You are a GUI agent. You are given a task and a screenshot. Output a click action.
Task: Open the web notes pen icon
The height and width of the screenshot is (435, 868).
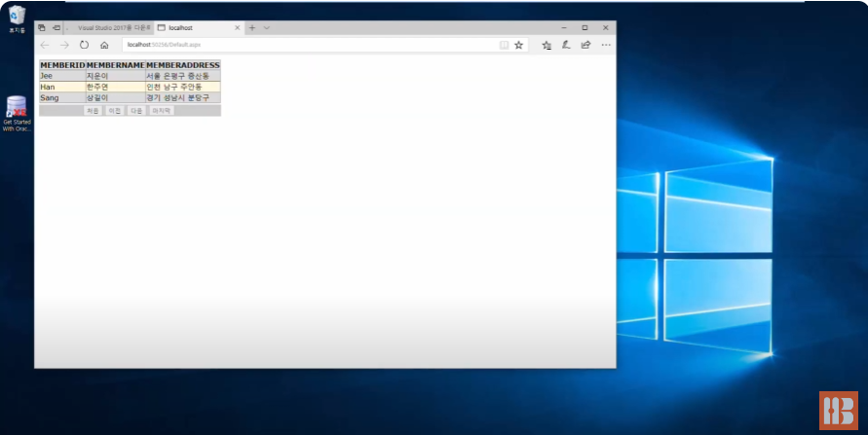click(566, 46)
